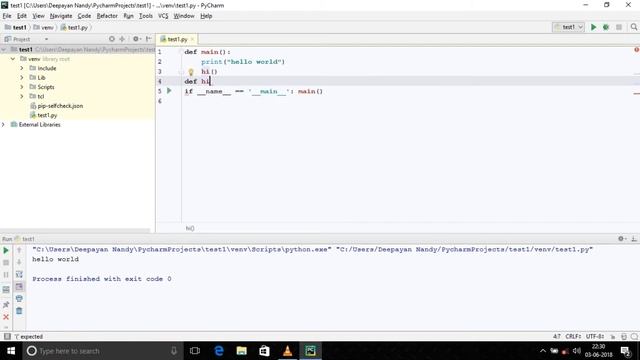Open File Explorer from taskbar
640x360 pixels.
tap(242, 351)
